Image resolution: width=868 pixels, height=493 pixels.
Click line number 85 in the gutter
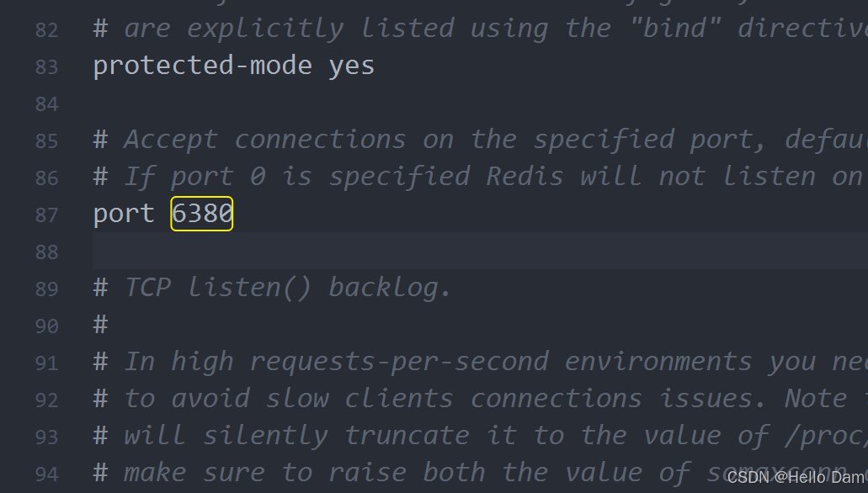pos(47,140)
